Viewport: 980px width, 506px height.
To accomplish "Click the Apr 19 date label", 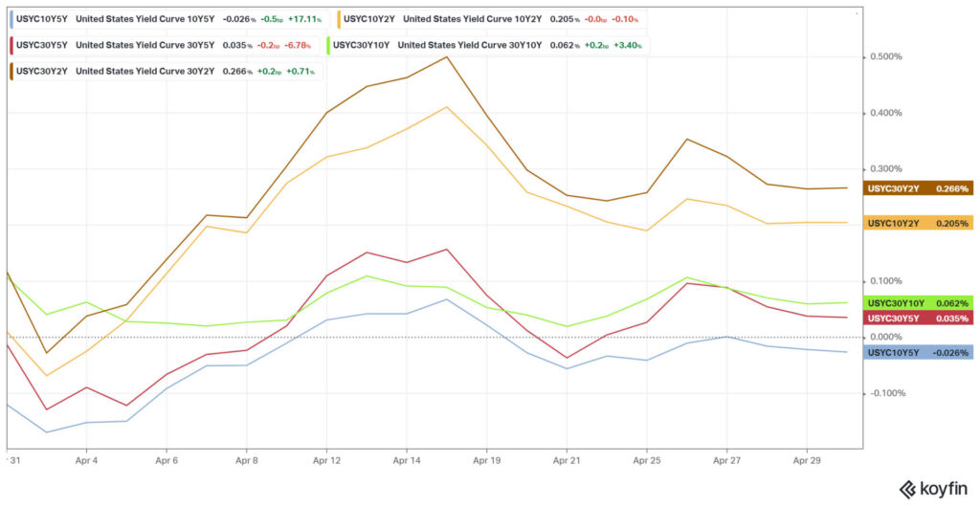I will pos(486,458).
